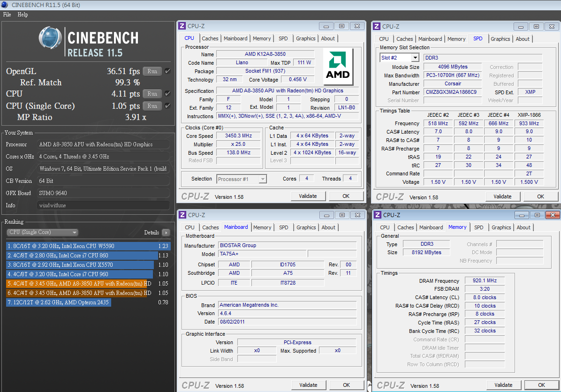Click the Module Size 4096 MBytes value
Screen dimensions: 561x392
point(453,67)
